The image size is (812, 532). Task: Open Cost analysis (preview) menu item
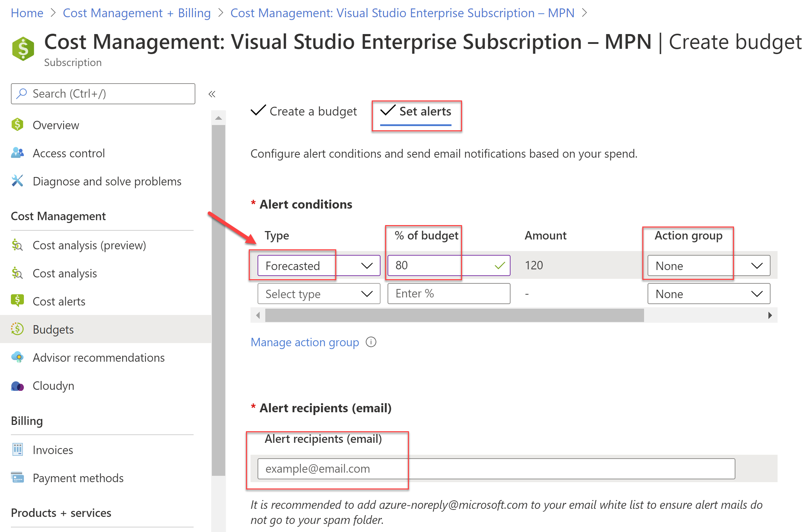click(x=89, y=245)
